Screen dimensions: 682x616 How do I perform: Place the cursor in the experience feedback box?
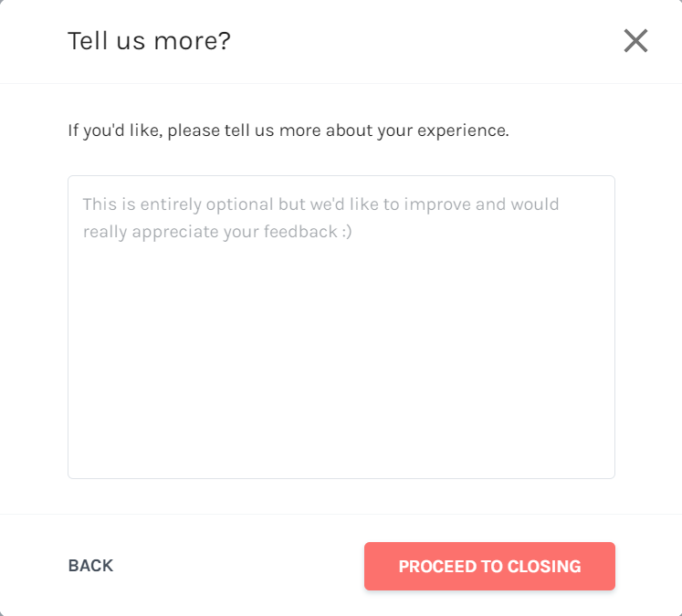pyautogui.click(x=341, y=327)
